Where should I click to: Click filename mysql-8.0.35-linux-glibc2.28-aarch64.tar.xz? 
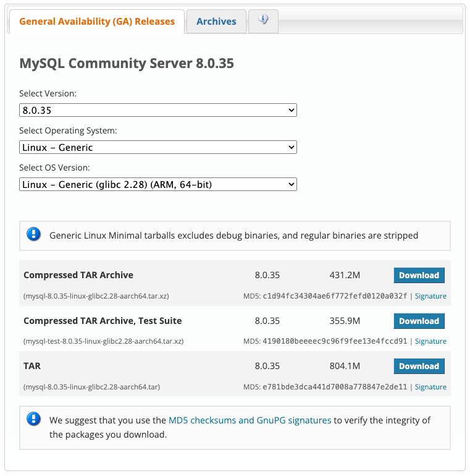pyautogui.click(x=96, y=296)
